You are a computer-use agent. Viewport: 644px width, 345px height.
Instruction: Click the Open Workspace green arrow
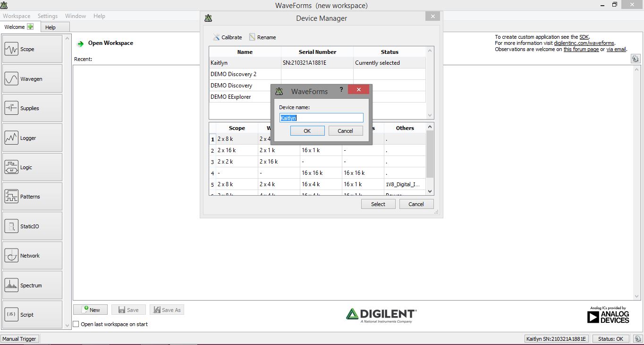click(80, 43)
